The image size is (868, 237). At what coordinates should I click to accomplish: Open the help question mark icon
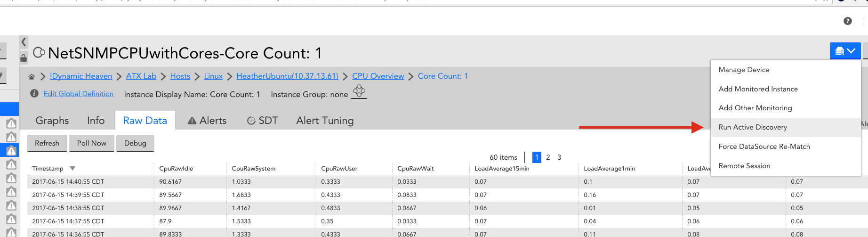pyautogui.click(x=847, y=21)
